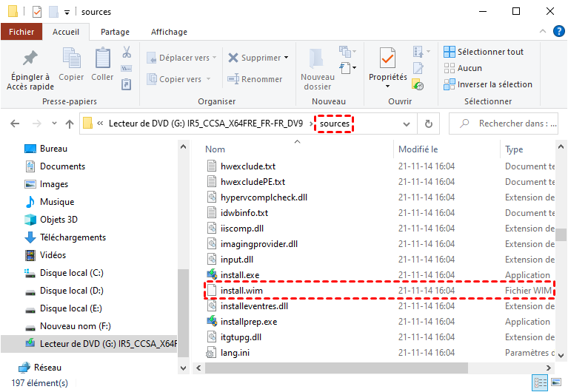Open Images in the navigation pane
This screenshot has height=392, width=568.
click(x=53, y=184)
